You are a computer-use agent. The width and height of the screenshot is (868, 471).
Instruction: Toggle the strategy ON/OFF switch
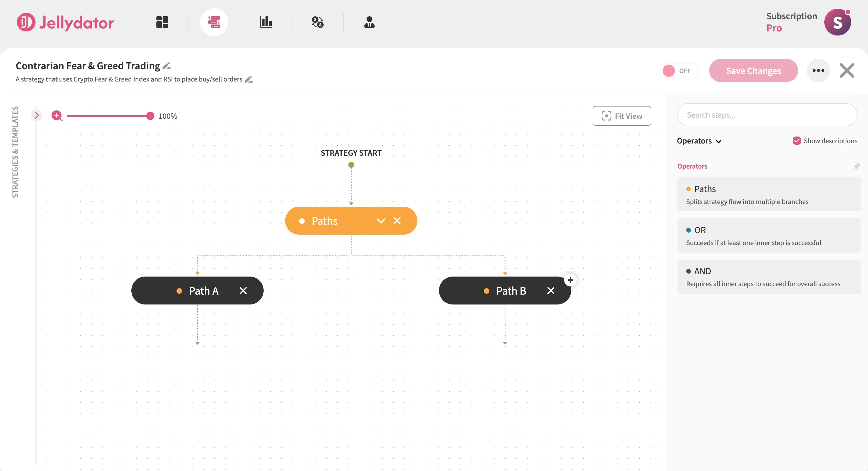(x=679, y=71)
